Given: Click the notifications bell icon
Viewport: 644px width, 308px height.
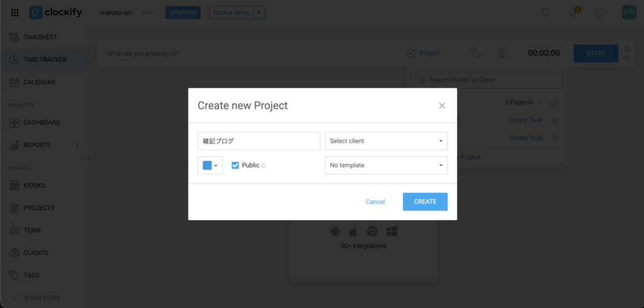Looking at the screenshot, I should point(573,13).
